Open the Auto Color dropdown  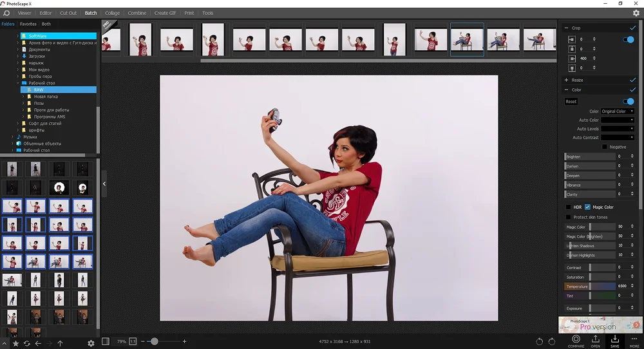coord(618,120)
